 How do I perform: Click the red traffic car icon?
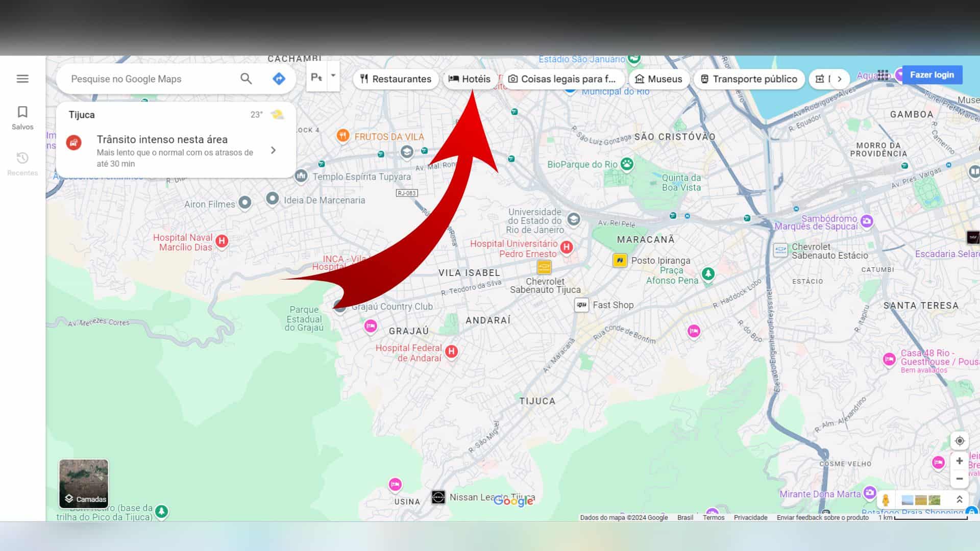point(74,142)
